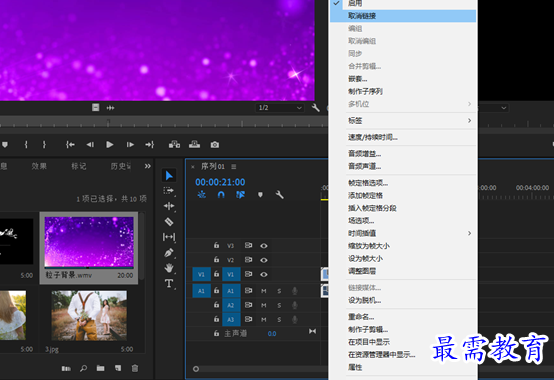Expand 多机位 submenu arrow
Screen dimensions: 554x380
point(469,104)
